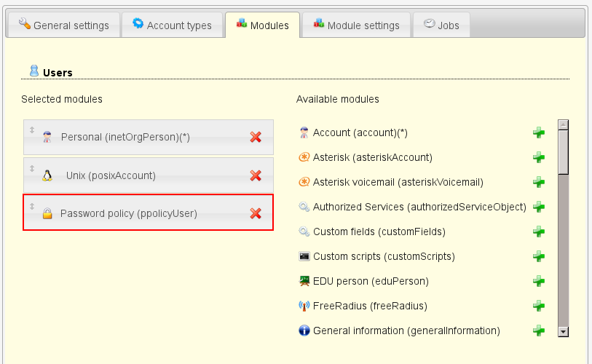592x364 pixels.
Task: Go to the Jobs tab
Action: point(441,25)
